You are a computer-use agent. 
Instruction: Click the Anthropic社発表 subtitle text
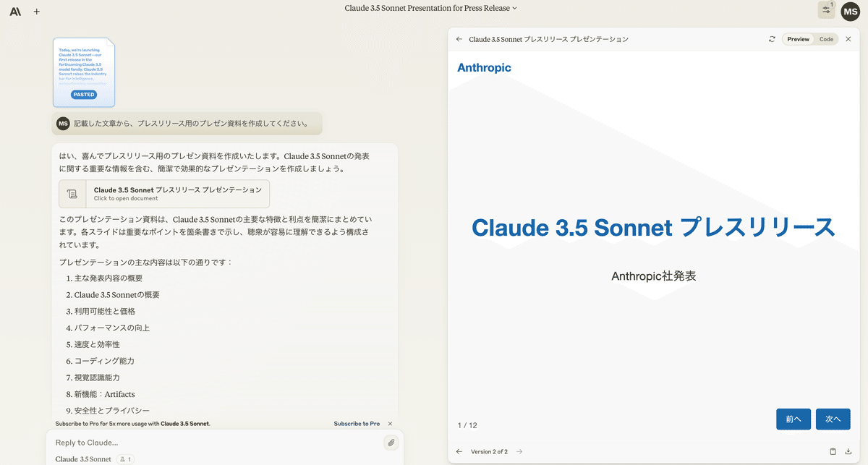[x=653, y=276]
